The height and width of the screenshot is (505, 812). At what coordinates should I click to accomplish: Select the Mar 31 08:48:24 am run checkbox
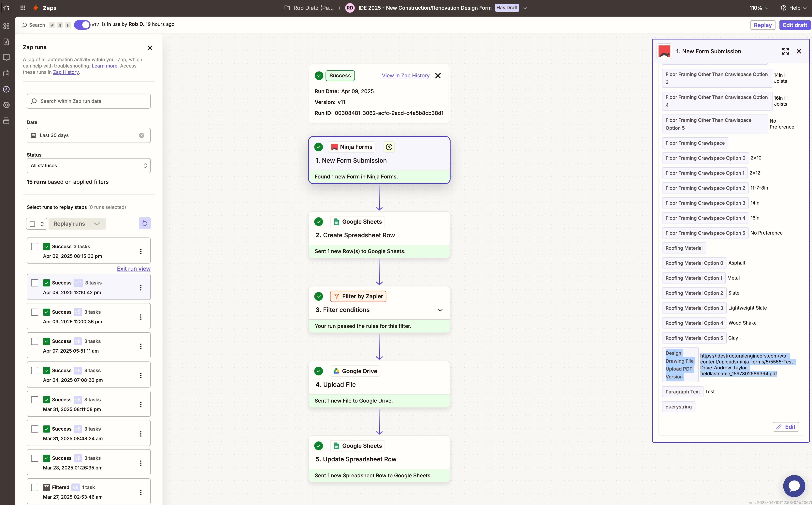[x=35, y=429]
